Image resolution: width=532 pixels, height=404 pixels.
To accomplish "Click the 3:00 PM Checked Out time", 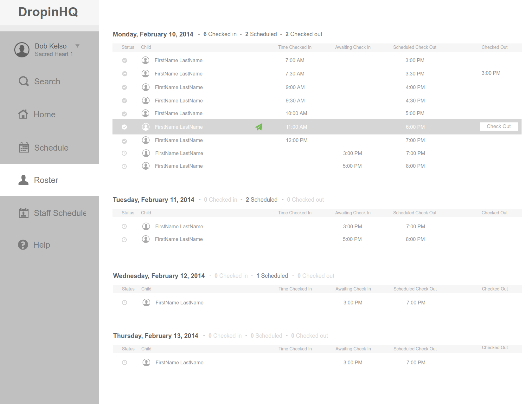I will point(491,73).
